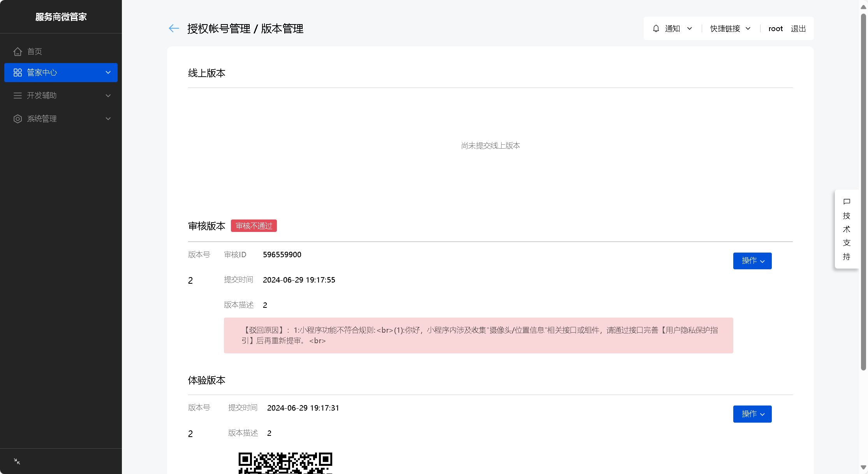Click the 开发辅助 list icon
Viewport: 868px width, 474px height.
click(18, 96)
